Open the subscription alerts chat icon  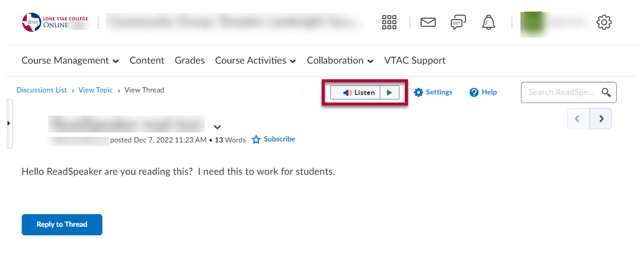click(458, 22)
